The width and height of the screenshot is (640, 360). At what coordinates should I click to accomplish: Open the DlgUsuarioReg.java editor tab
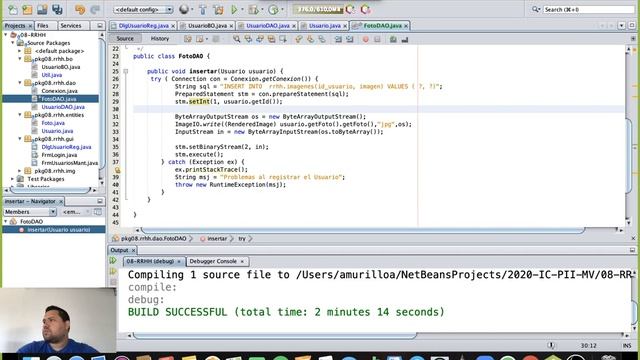tap(144, 26)
